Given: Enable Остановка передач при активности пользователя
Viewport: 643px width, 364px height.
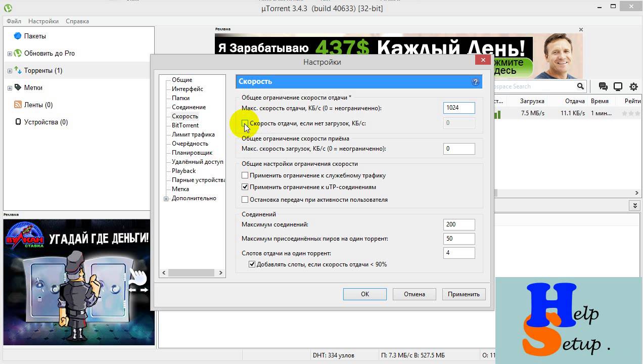Looking at the screenshot, I should [x=245, y=200].
